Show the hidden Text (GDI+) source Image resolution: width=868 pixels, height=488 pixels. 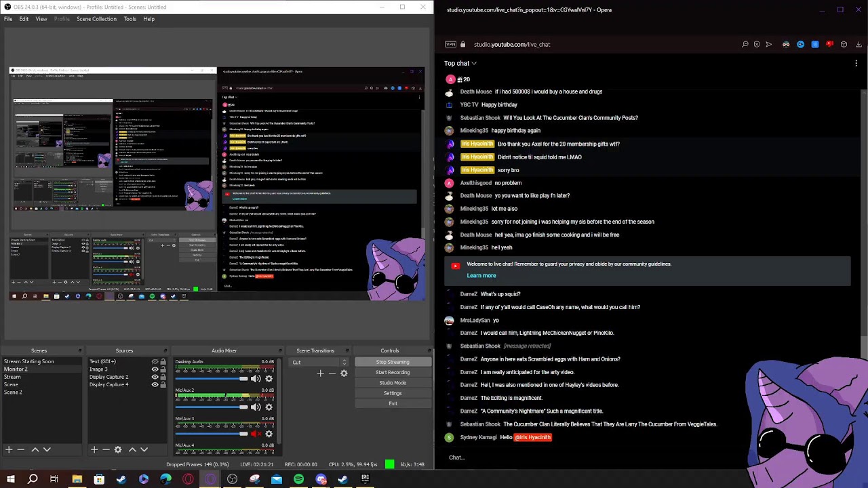[x=155, y=362]
